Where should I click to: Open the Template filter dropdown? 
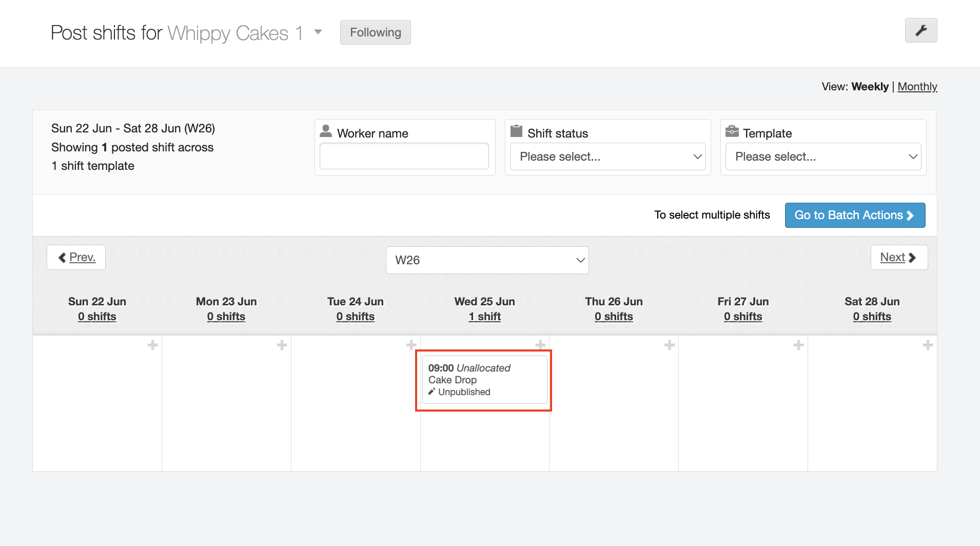coord(823,157)
